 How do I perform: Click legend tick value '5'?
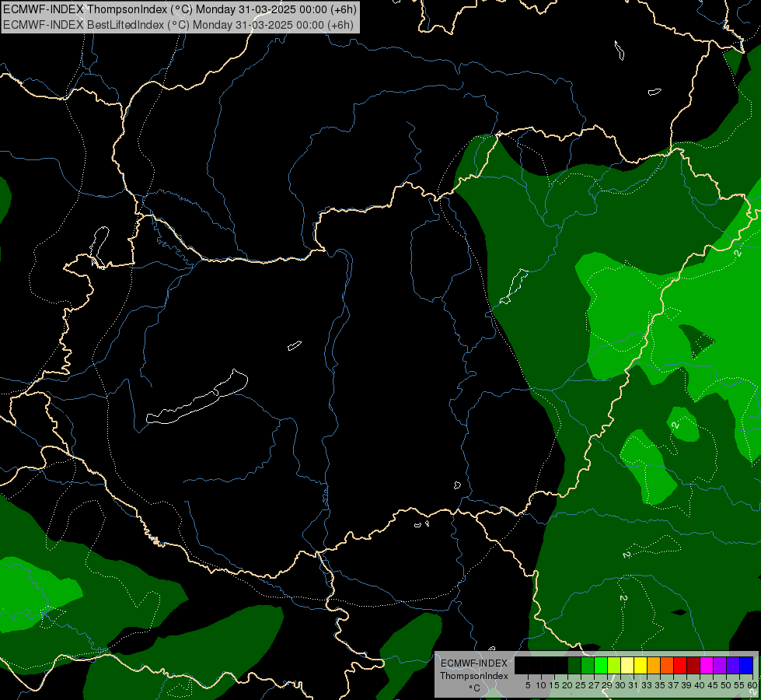point(528,685)
